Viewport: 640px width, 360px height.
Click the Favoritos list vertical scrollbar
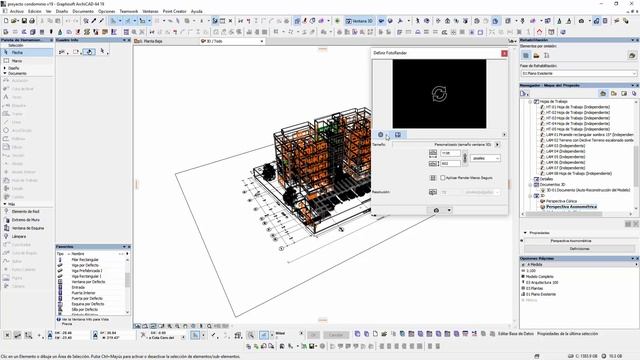128,286
